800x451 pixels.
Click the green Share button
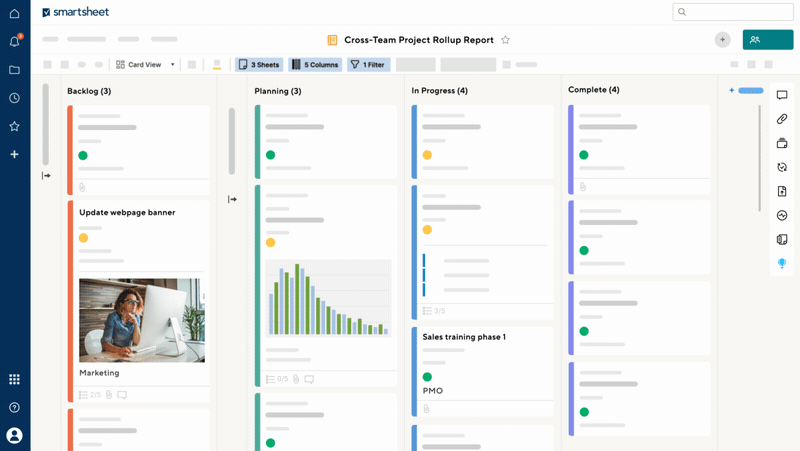(768, 40)
